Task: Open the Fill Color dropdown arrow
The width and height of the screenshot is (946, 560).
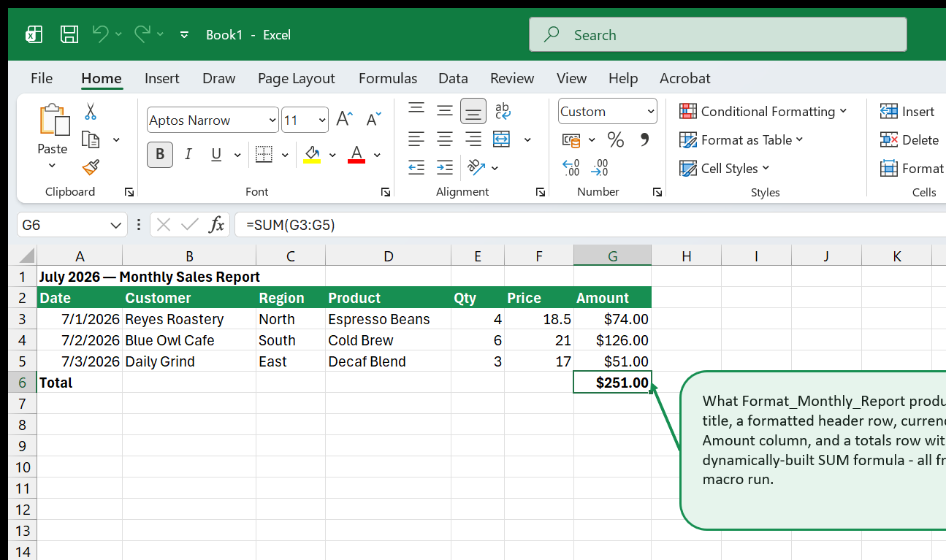Action: (x=332, y=155)
